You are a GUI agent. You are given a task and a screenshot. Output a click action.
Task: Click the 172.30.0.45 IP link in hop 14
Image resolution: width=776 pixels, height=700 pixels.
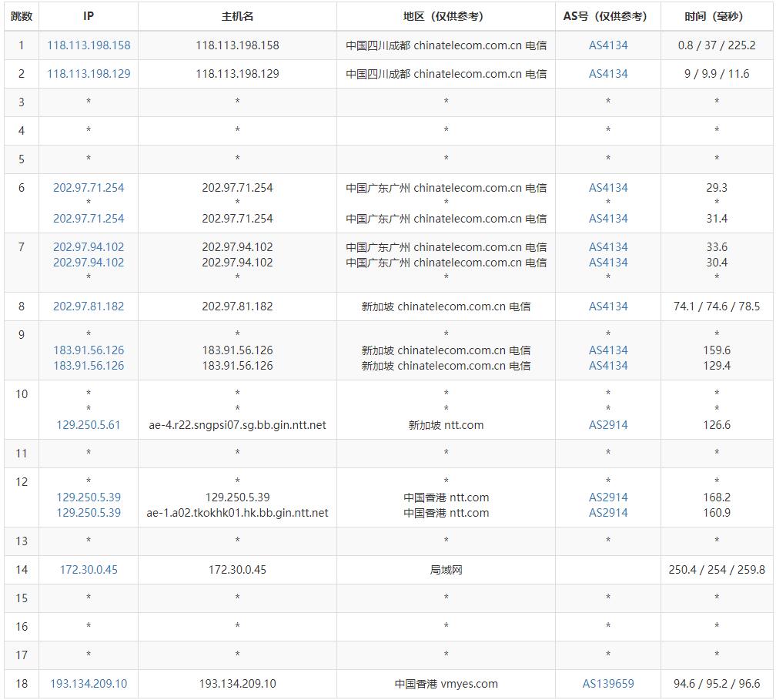click(x=89, y=570)
